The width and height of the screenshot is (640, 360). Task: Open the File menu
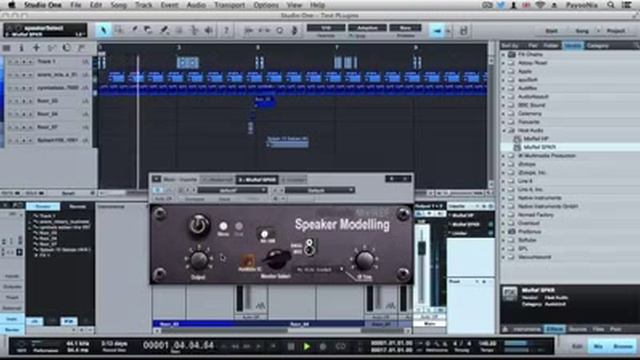[x=76, y=5]
